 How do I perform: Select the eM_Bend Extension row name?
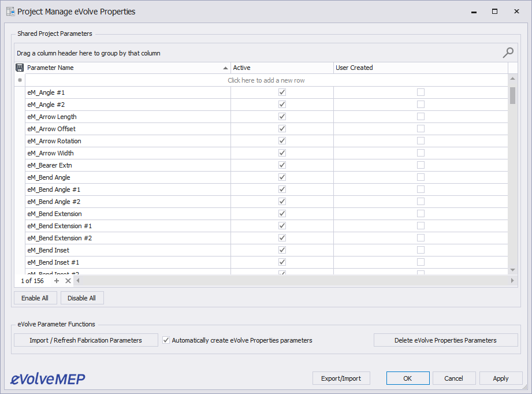[x=55, y=214]
